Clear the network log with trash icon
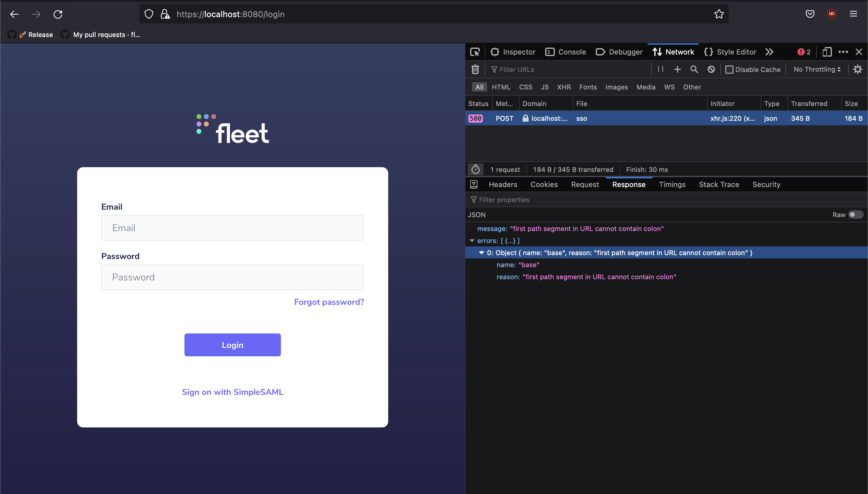The image size is (868, 494). pos(475,69)
